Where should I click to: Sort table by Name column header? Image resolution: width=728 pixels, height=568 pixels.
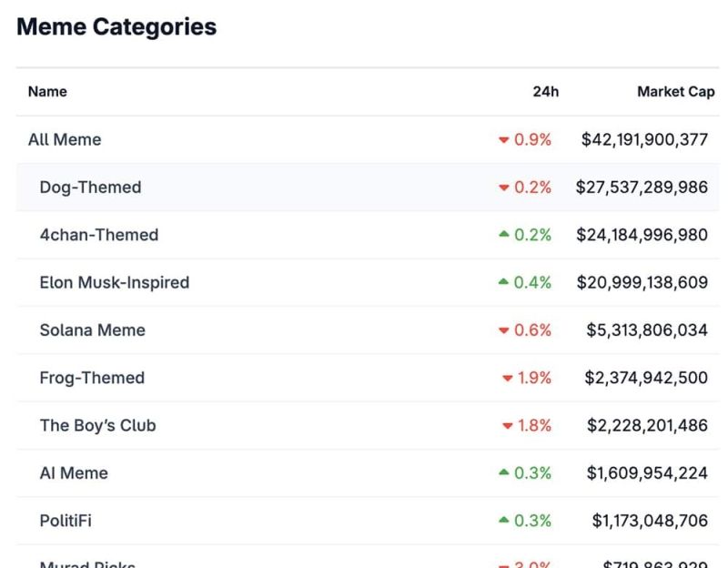(47, 92)
